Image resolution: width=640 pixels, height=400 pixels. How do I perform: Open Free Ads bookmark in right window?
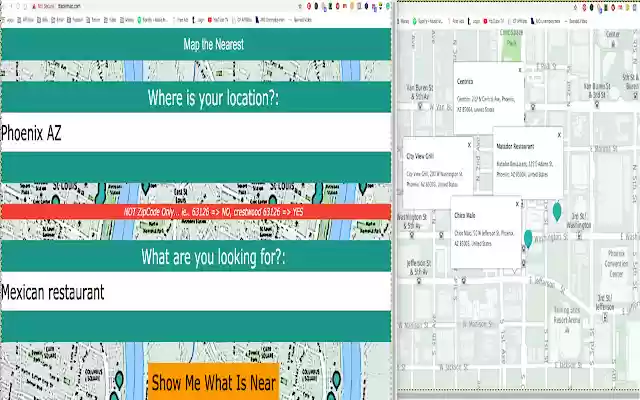pyautogui.click(x=456, y=21)
